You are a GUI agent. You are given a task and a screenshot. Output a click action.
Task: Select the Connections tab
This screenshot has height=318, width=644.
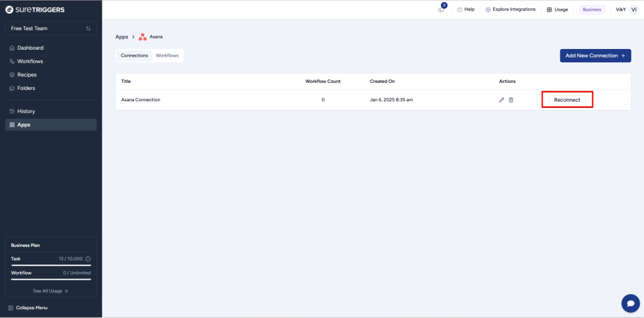tap(134, 55)
